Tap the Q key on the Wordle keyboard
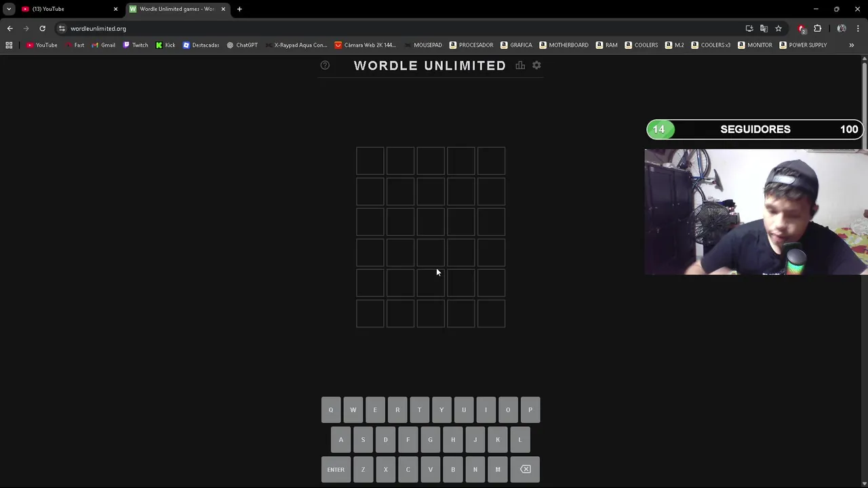 (x=331, y=409)
